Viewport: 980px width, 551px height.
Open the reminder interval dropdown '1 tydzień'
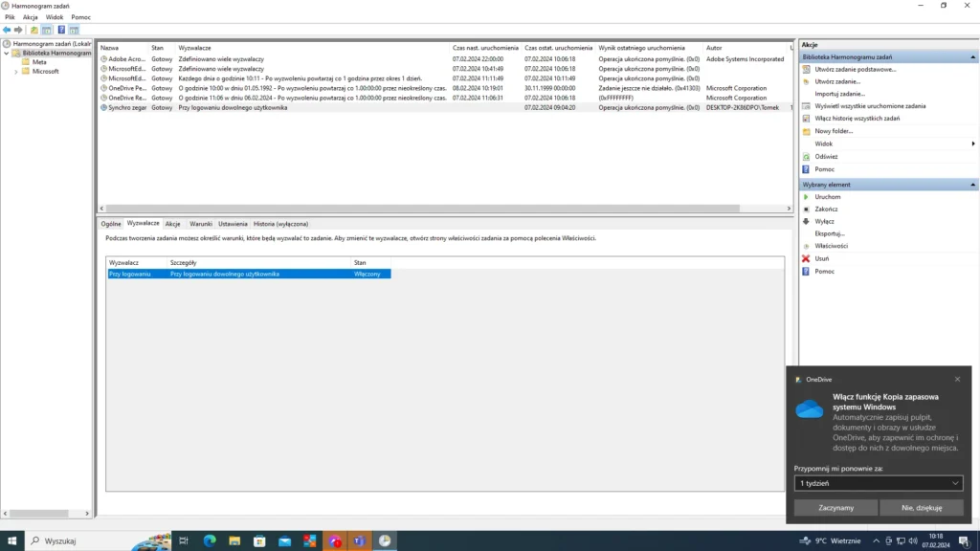(878, 484)
